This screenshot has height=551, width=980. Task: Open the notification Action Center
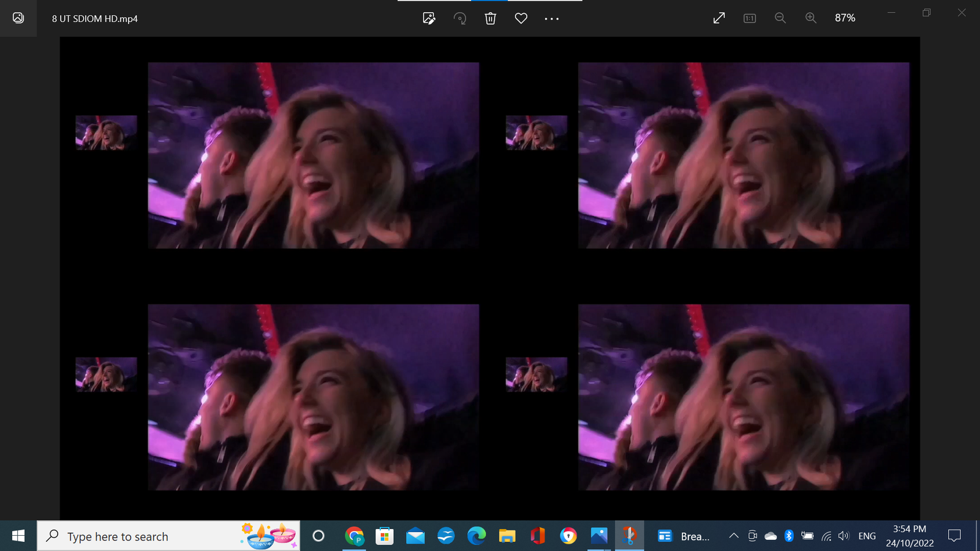click(x=954, y=536)
